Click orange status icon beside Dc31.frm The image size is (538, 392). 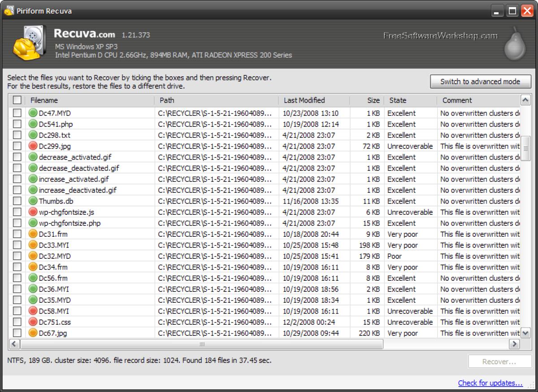tap(33, 234)
